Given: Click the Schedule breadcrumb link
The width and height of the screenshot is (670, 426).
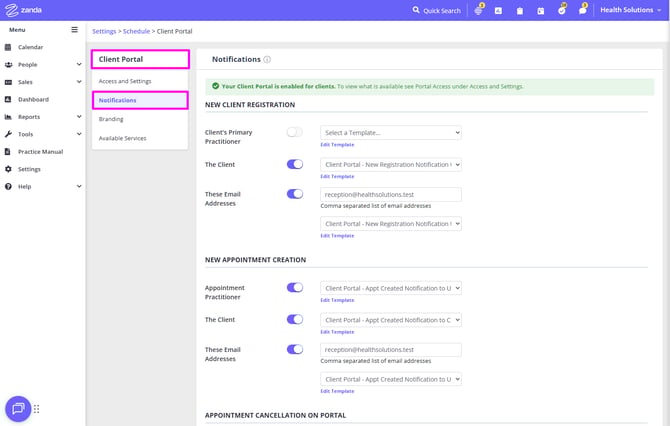Looking at the screenshot, I should 136,31.
